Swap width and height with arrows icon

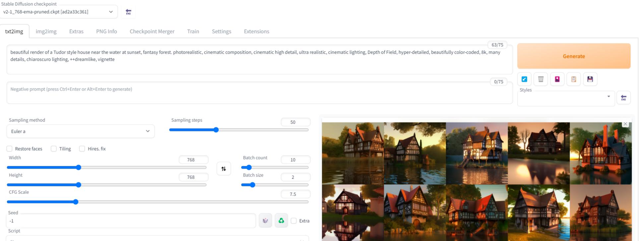224,169
